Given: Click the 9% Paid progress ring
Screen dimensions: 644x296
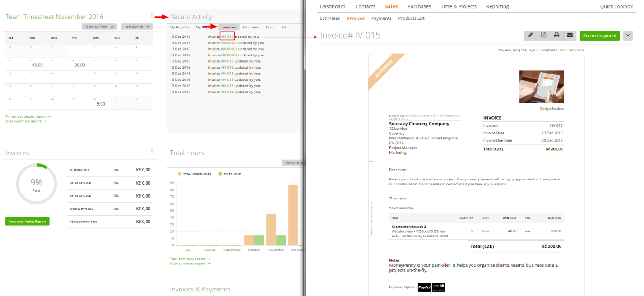Looking at the screenshot, I should click(36, 184).
